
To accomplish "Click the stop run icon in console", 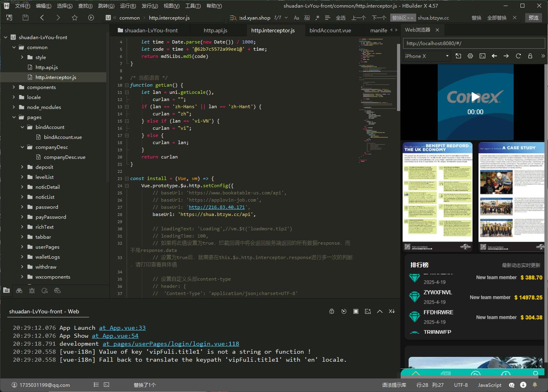I will tap(355, 311).
